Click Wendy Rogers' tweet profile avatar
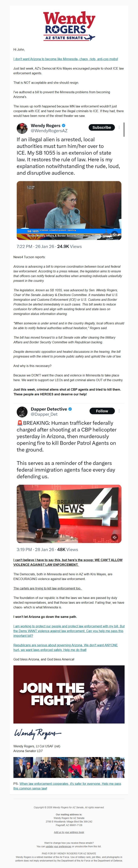This screenshot has height=868, width=138. coord(22,128)
